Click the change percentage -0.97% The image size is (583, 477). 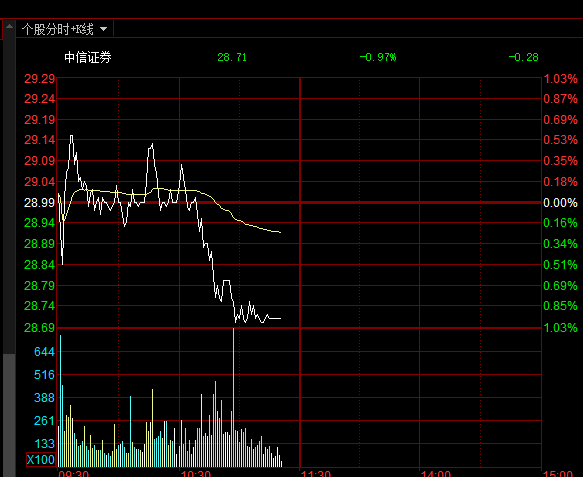[378, 57]
